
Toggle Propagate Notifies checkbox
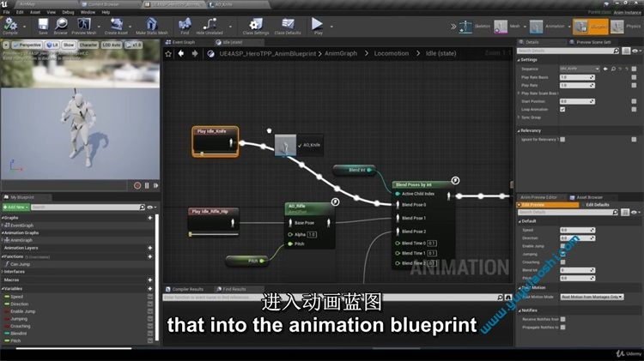pos(562,328)
